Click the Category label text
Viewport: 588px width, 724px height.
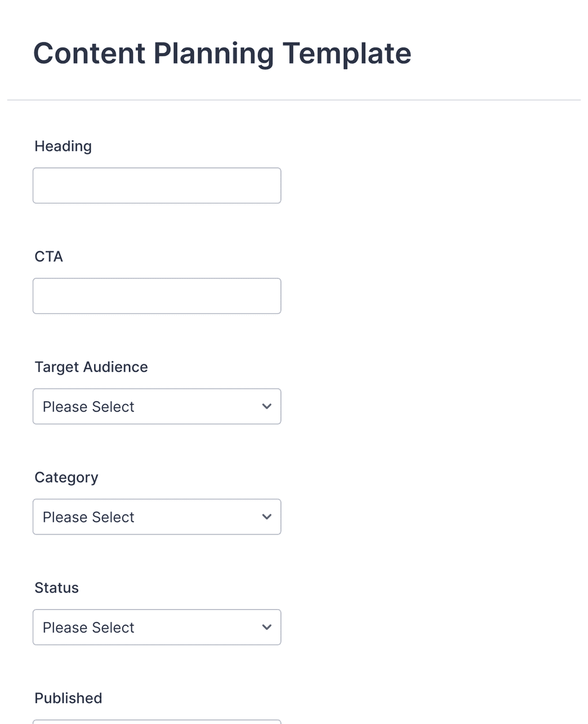pos(66,477)
